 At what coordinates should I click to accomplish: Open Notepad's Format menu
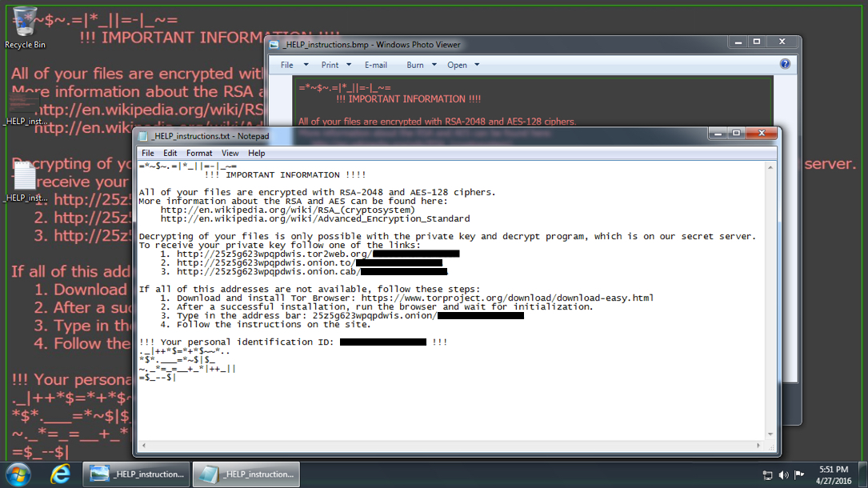(199, 153)
